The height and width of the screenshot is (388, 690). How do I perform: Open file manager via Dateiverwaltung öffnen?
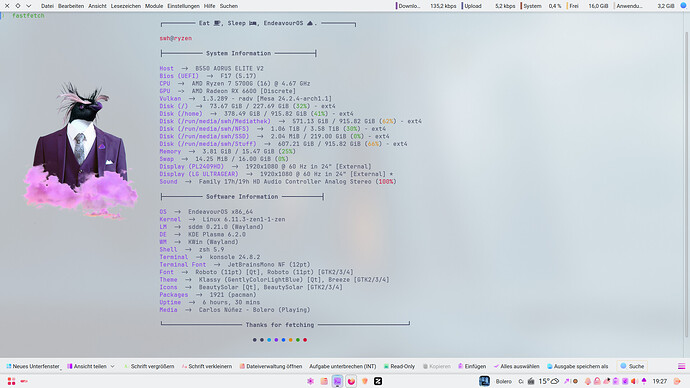tap(271, 366)
